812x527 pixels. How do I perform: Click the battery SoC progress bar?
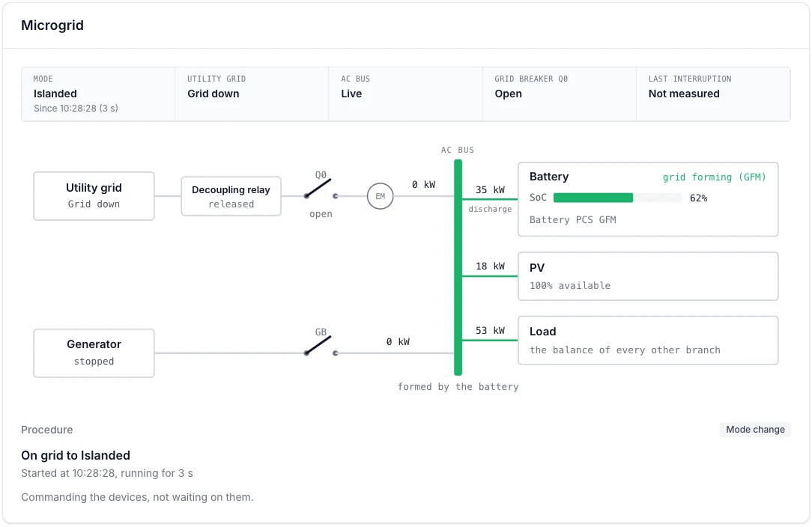[617, 198]
